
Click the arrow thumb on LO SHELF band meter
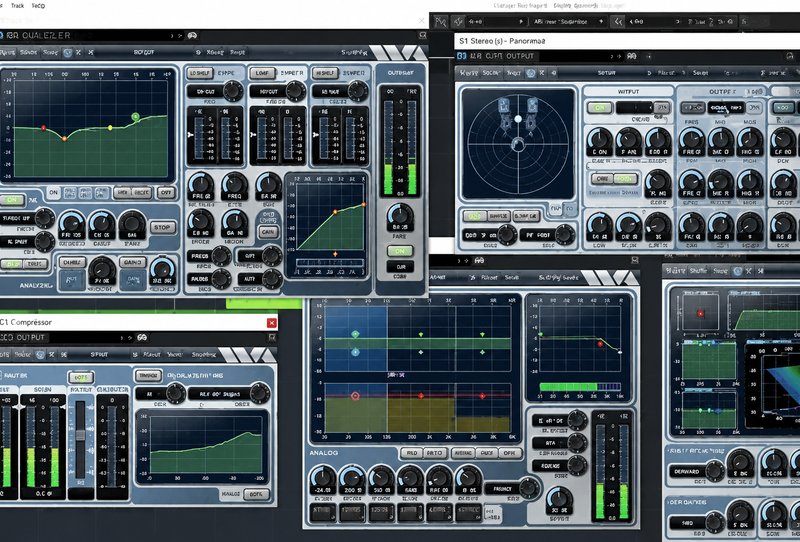191,135
